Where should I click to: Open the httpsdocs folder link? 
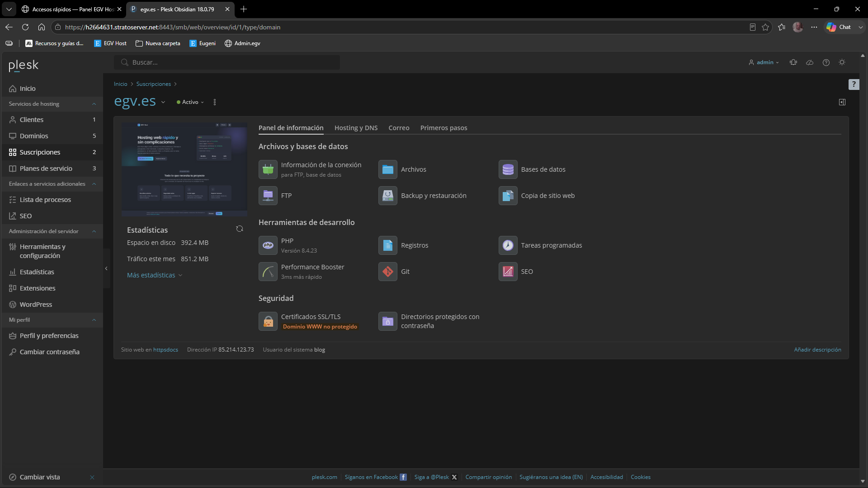165,350
